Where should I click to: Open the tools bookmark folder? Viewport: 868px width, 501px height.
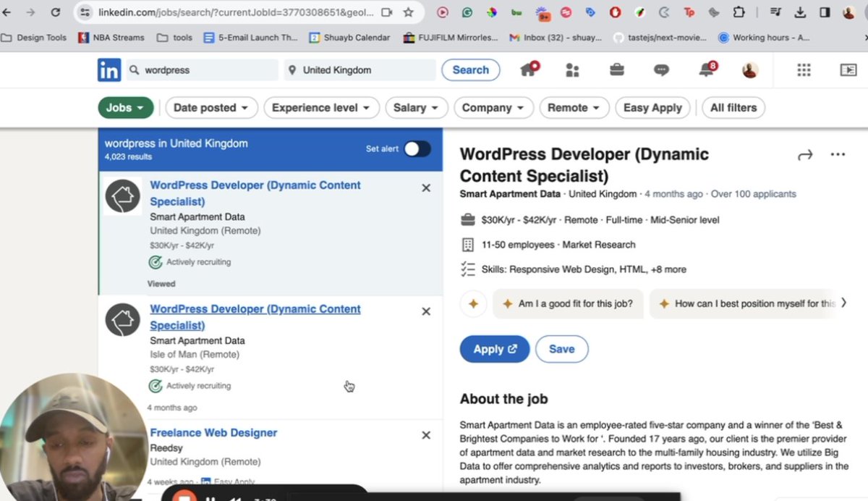pyautogui.click(x=174, y=38)
